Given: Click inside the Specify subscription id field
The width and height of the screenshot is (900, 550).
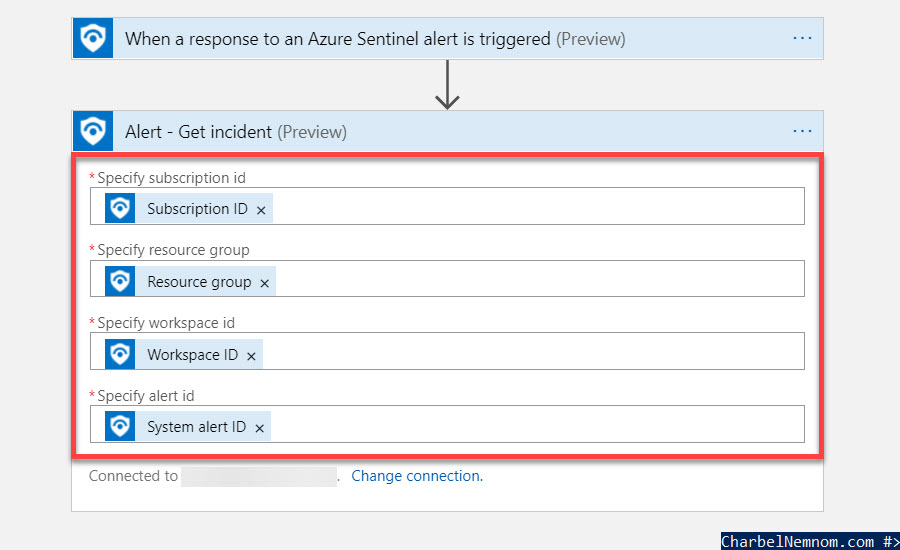Looking at the screenshot, I should click(447, 206).
